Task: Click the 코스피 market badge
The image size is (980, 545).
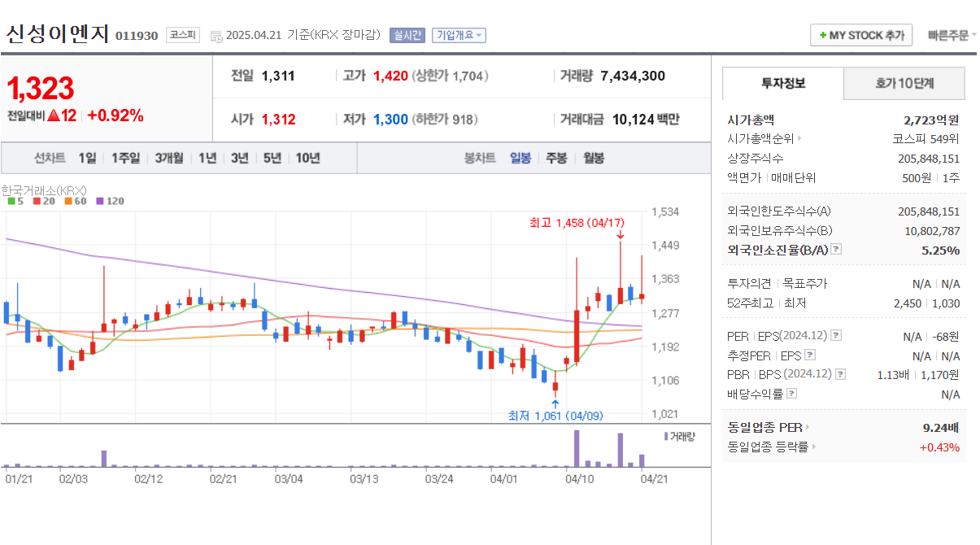Action: click(x=182, y=35)
